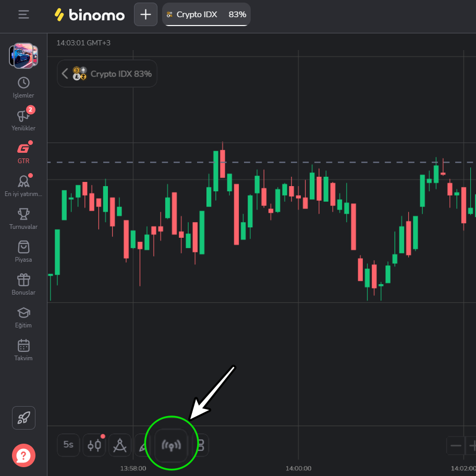Click the Binomo logo
Viewport: 476px width, 476px height.
click(x=90, y=15)
